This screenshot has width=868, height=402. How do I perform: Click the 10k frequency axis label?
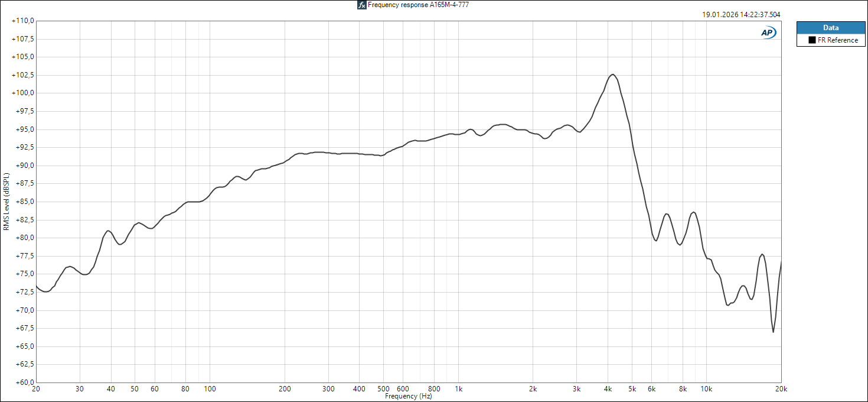point(707,389)
